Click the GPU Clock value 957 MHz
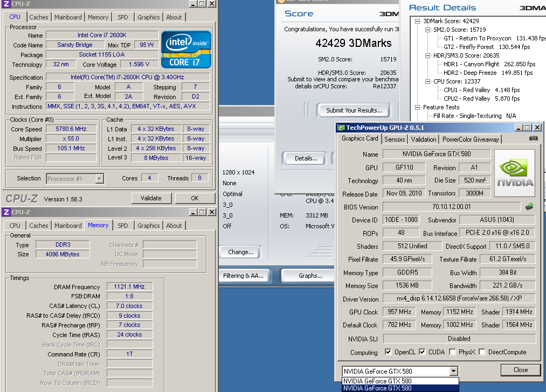Viewport: 546px width, 392px height. tap(399, 312)
